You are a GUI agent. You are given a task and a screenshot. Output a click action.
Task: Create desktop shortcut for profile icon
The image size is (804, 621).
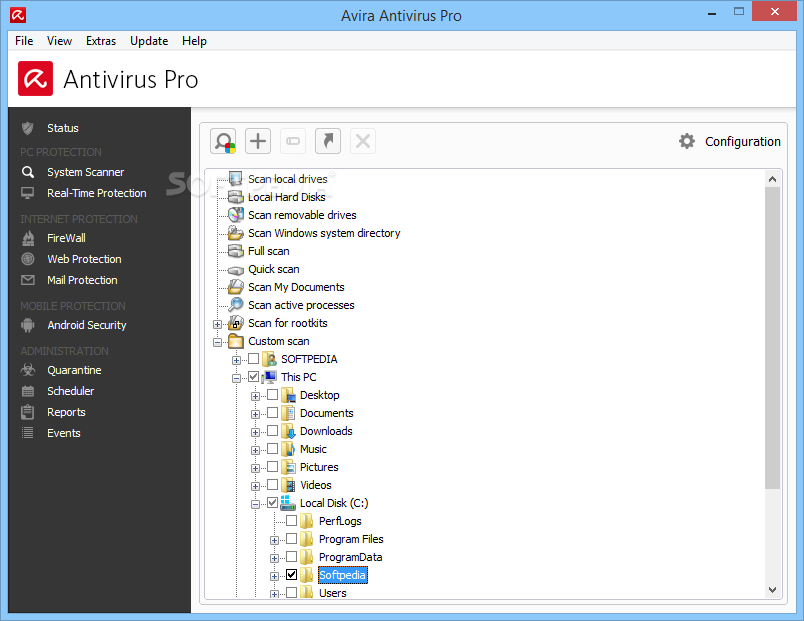tap(328, 141)
